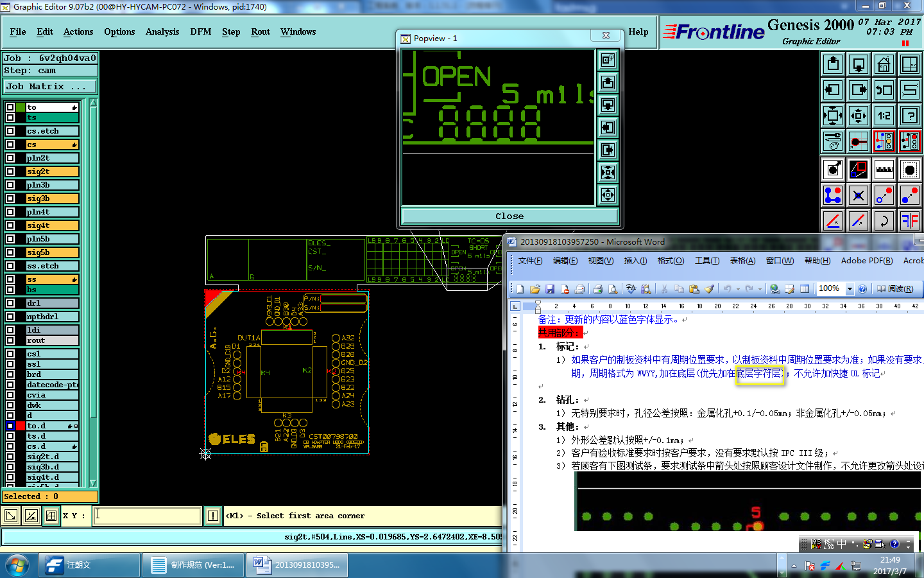Open the Job Matrix selector
Screen dimensions: 924x578
tap(50, 87)
